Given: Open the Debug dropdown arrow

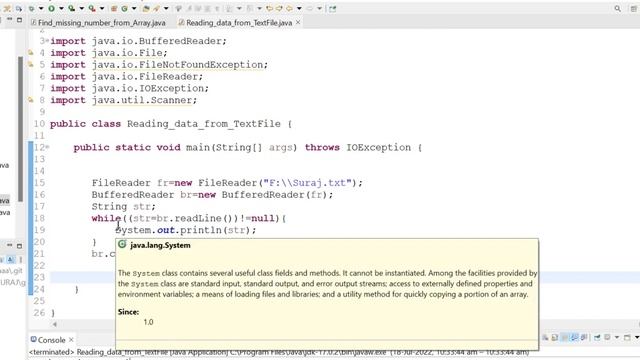Looking at the screenshot, I should (41, 8).
